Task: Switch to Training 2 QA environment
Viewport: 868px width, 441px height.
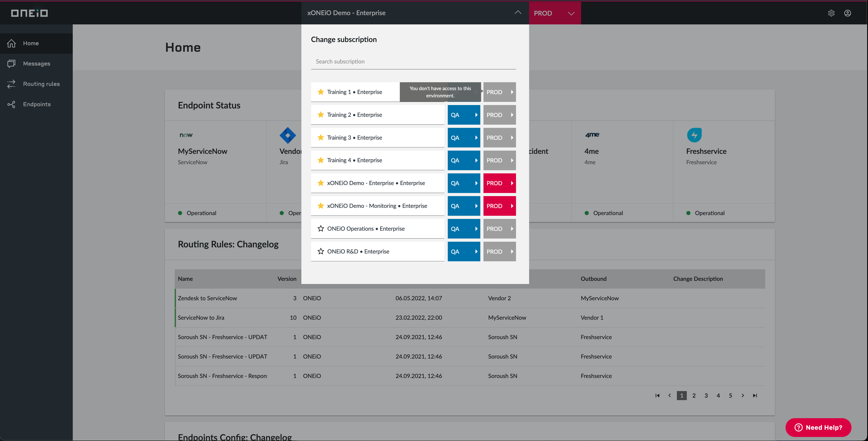Action: [464, 115]
